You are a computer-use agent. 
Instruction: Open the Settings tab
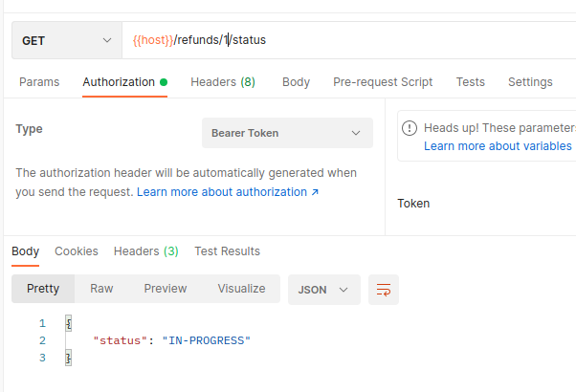(x=530, y=82)
